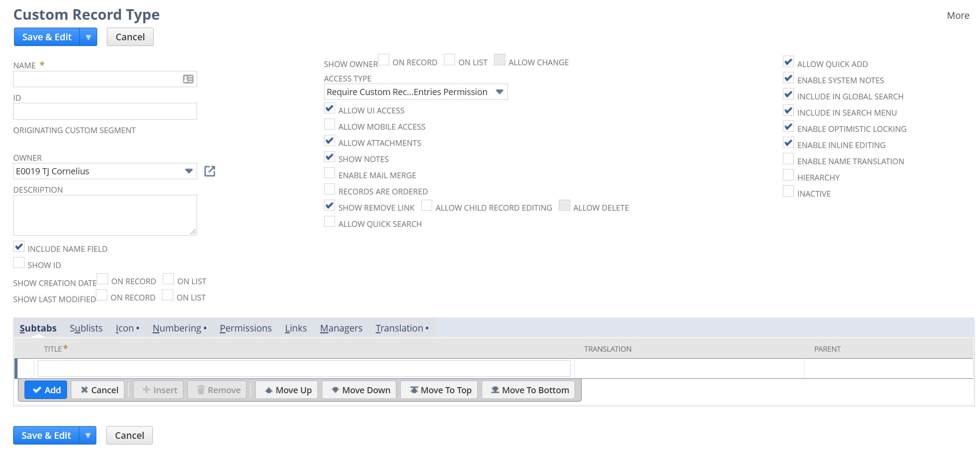This screenshot has width=980, height=455.
Task: Check Show Last Modified On Record
Action: click(102, 295)
